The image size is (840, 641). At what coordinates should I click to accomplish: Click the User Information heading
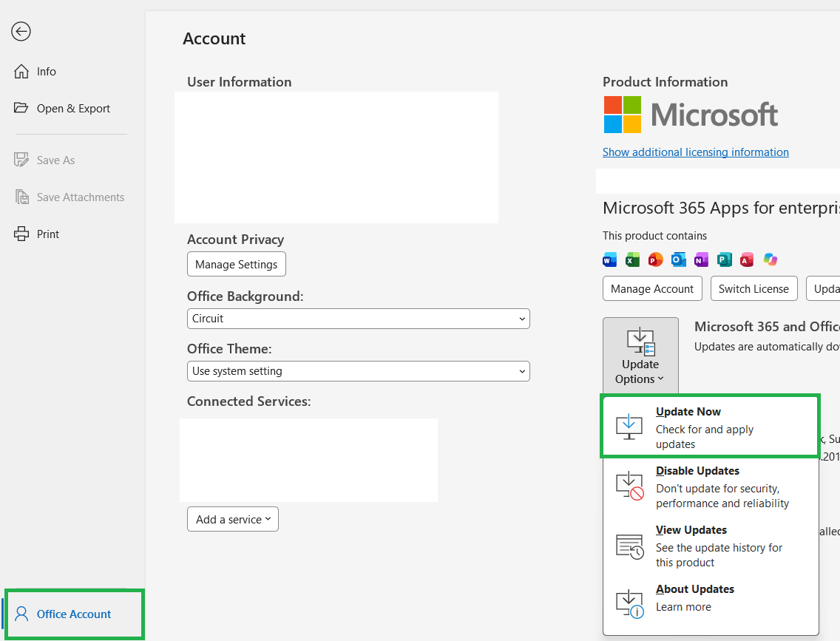pyautogui.click(x=240, y=82)
